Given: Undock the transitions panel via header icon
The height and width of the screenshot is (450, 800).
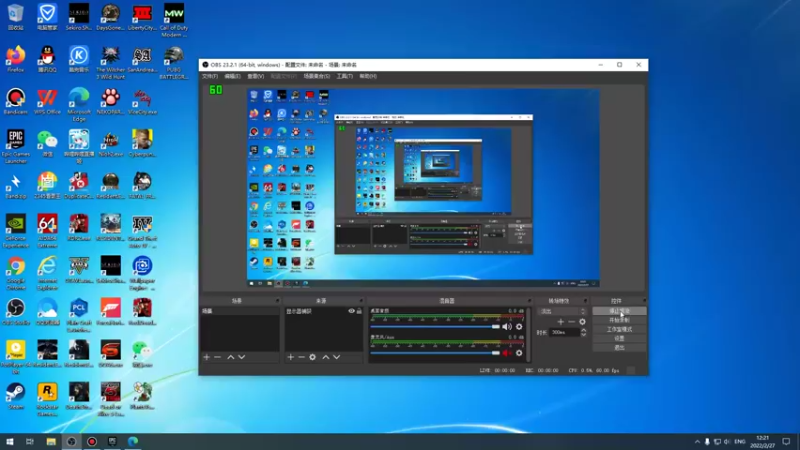Looking at the screenshot, I should pos(585,301).
